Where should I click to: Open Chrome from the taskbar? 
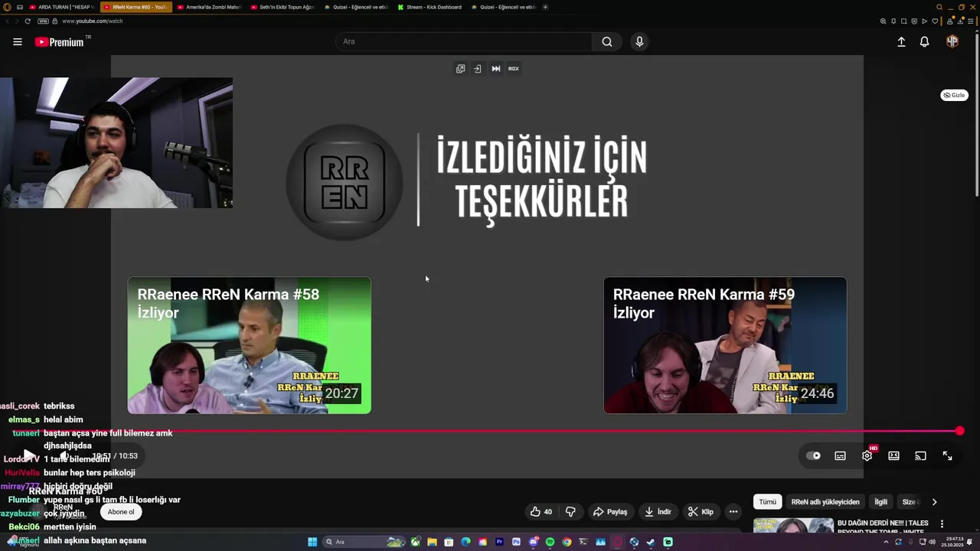click(567, 542)
